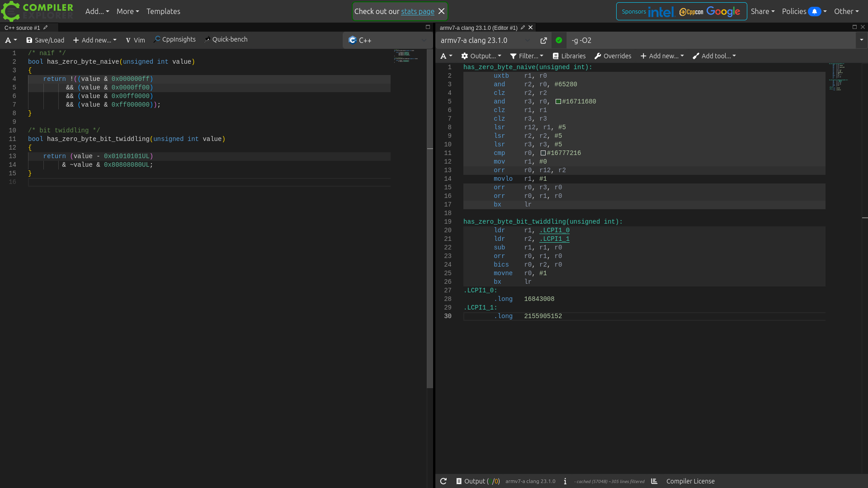Open compiler pane Add new... menu
Viewport: 868px width, 488px height.
pos(662,56)
